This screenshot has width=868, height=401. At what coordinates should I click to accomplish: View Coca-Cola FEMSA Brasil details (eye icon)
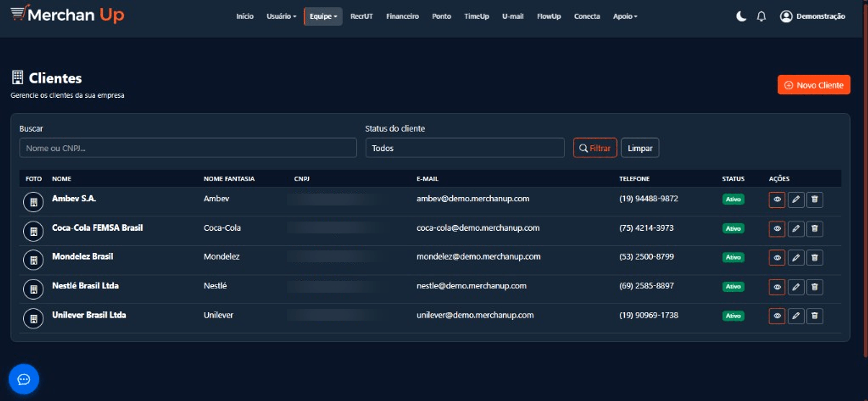pyautogui.click(x=777, y=229)
